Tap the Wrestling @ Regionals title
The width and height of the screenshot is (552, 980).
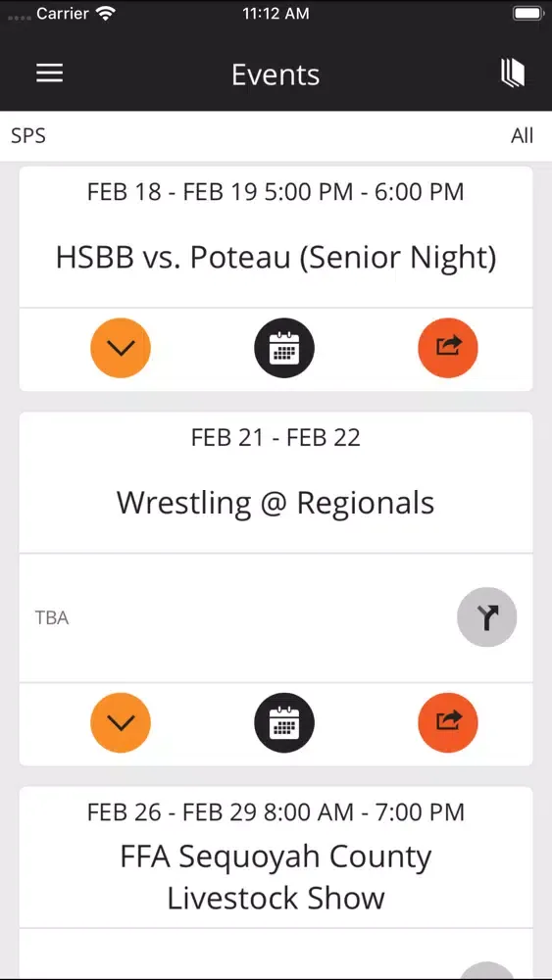276,503
